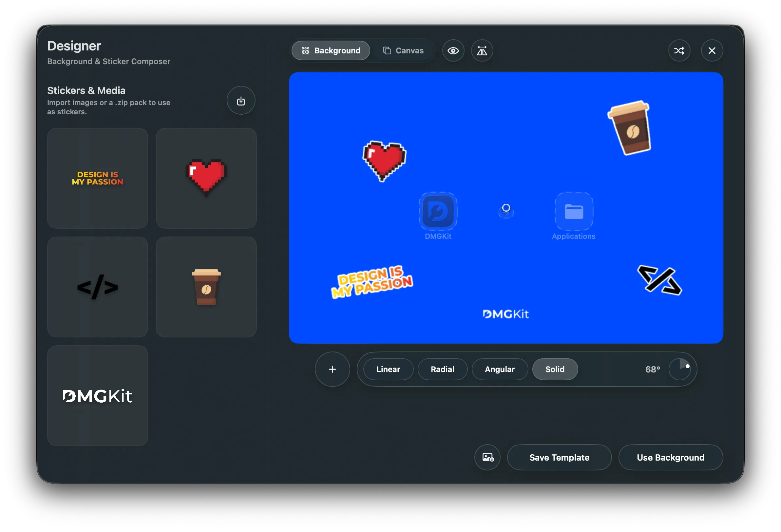Switch to the Canvas tab

[x=403, y=51]
